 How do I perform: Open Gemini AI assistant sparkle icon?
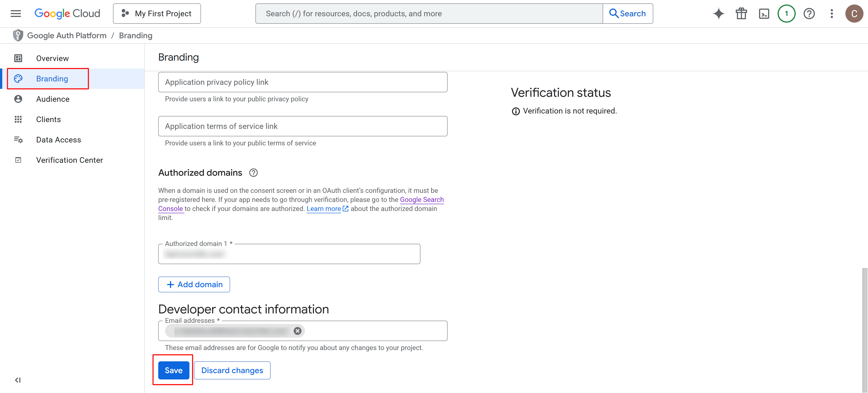(718, 14)
